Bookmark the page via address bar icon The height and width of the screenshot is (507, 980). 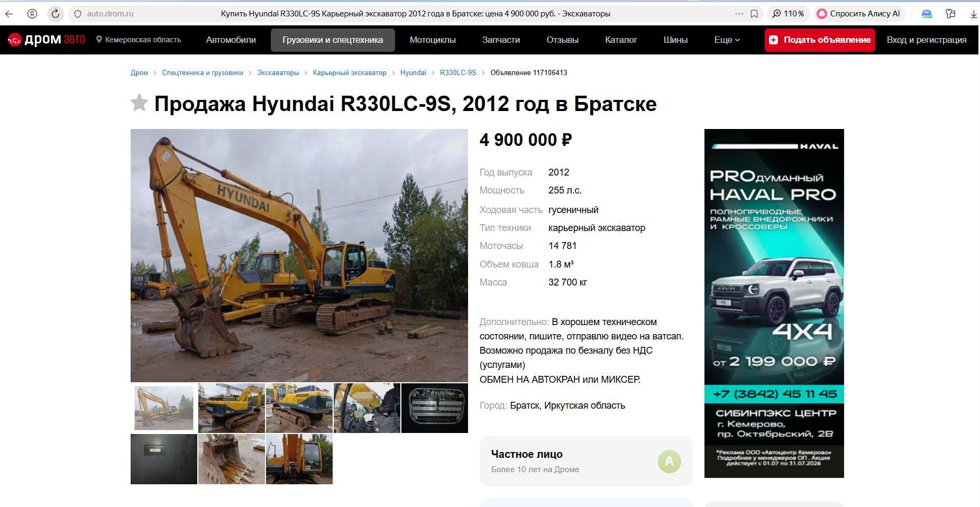pos(754,14)
